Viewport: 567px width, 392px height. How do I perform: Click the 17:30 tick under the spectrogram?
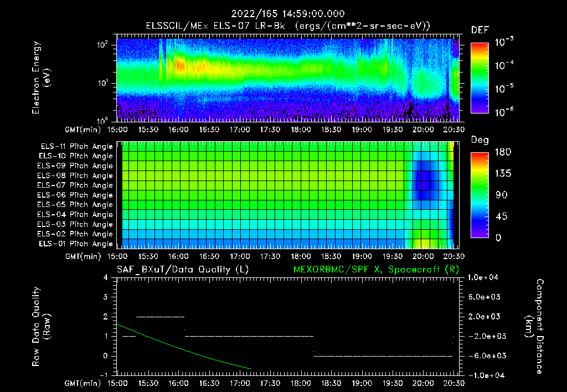click(x=270, y=130)
